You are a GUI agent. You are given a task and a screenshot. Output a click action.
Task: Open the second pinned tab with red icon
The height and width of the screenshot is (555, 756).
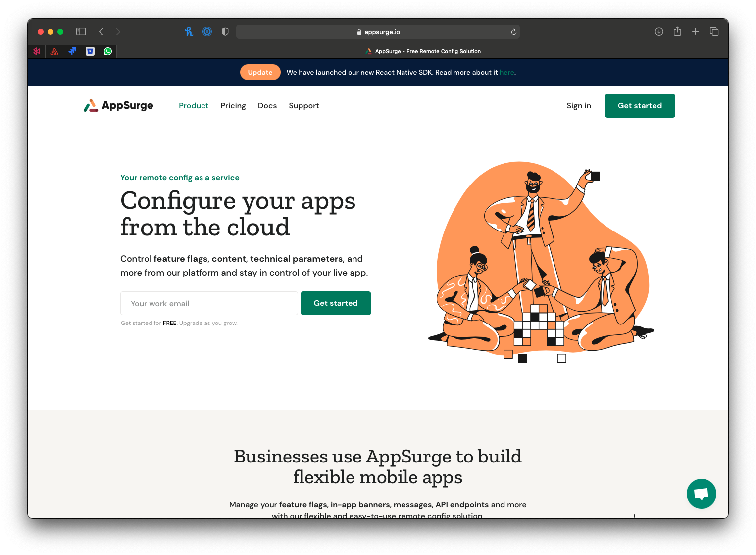click(54, 51)
